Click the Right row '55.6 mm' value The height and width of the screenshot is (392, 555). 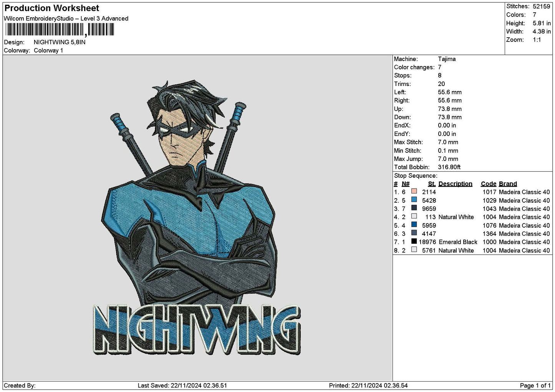[450, 101]
